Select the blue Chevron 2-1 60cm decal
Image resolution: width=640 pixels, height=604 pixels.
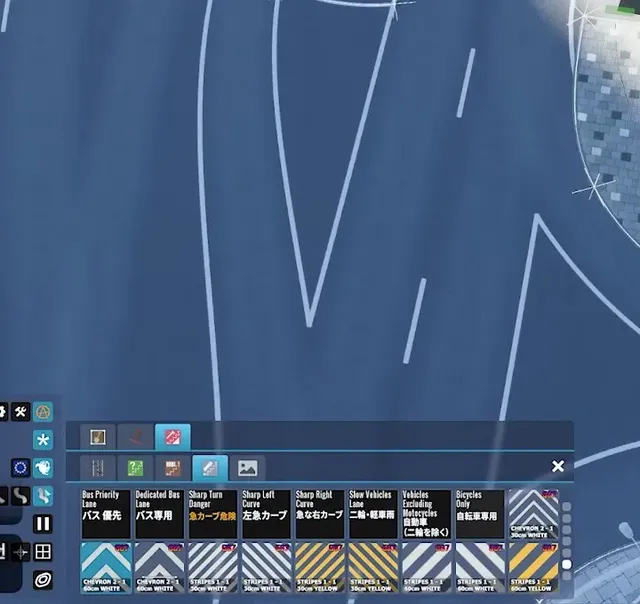click(105, 567)
